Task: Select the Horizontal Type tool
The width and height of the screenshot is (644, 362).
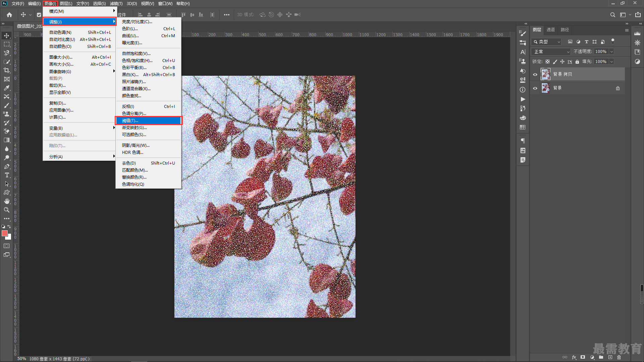Action: pos(7,175)
